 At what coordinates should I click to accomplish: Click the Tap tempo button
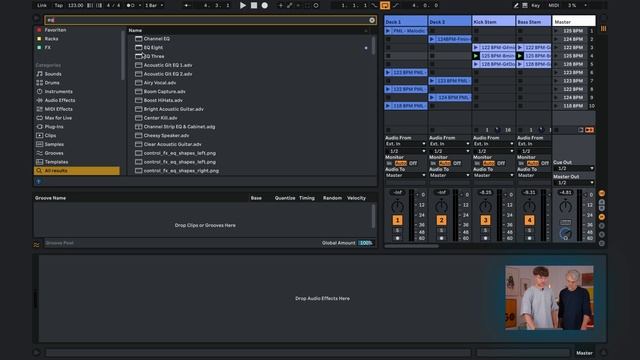(59, 5)
